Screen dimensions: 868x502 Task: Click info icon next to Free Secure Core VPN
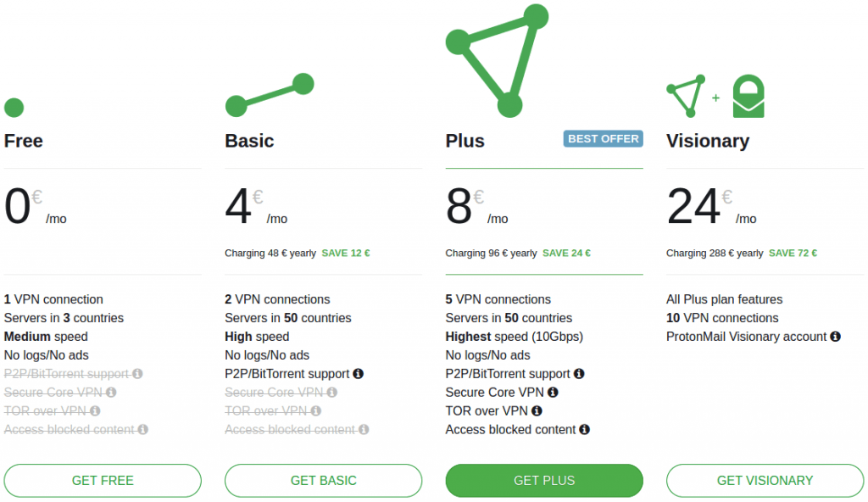111,393
